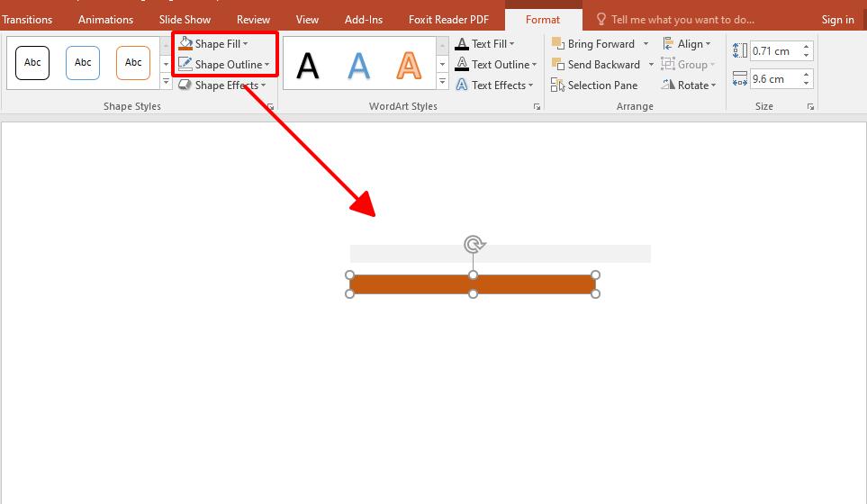Show the next row of WordArt styles

click(442, 65)
